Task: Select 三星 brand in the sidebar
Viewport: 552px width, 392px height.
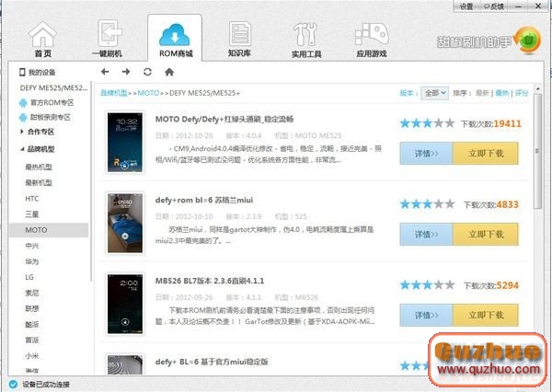Action: tap(32, 214)
